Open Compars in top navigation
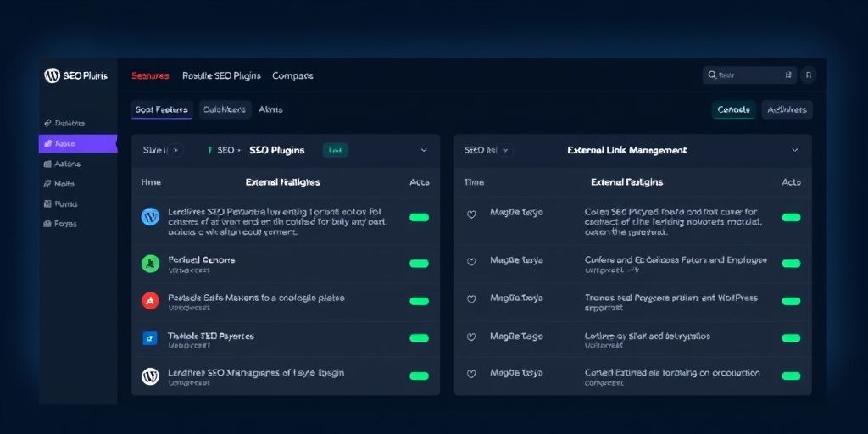This screenshot has height=434, width=868. click(292, 75)
